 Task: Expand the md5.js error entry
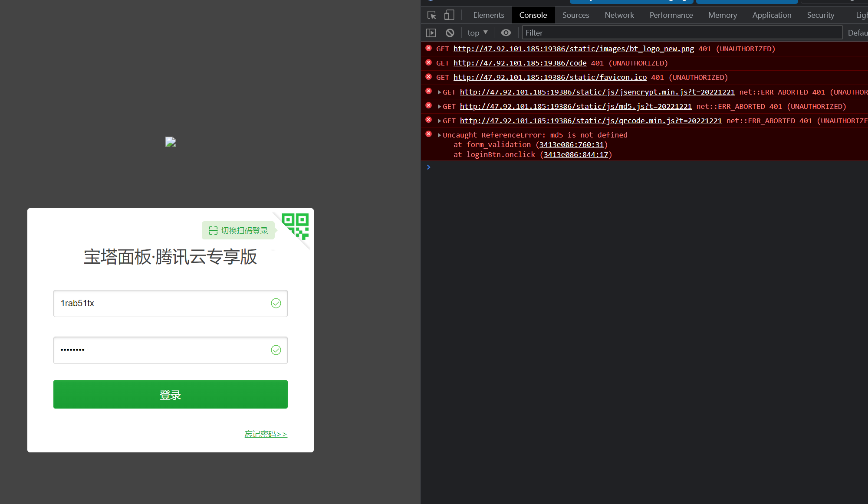click(439, 107)
